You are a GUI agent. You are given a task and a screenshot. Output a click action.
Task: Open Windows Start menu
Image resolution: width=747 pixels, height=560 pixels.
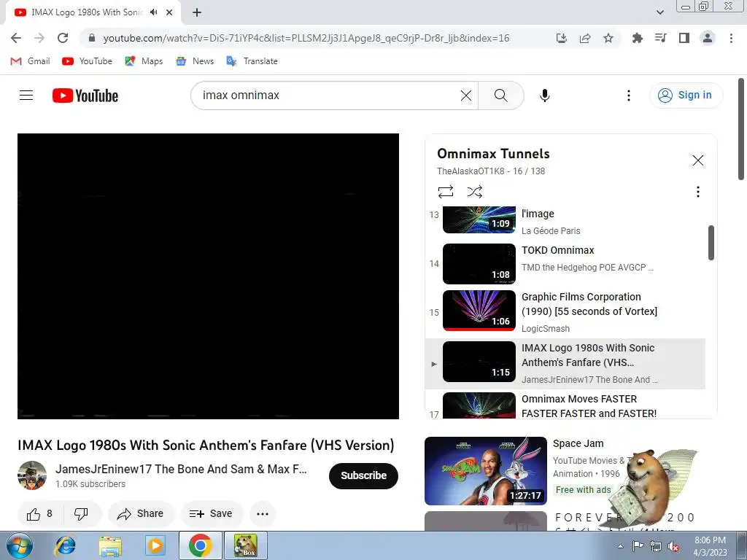coord(19,545)
